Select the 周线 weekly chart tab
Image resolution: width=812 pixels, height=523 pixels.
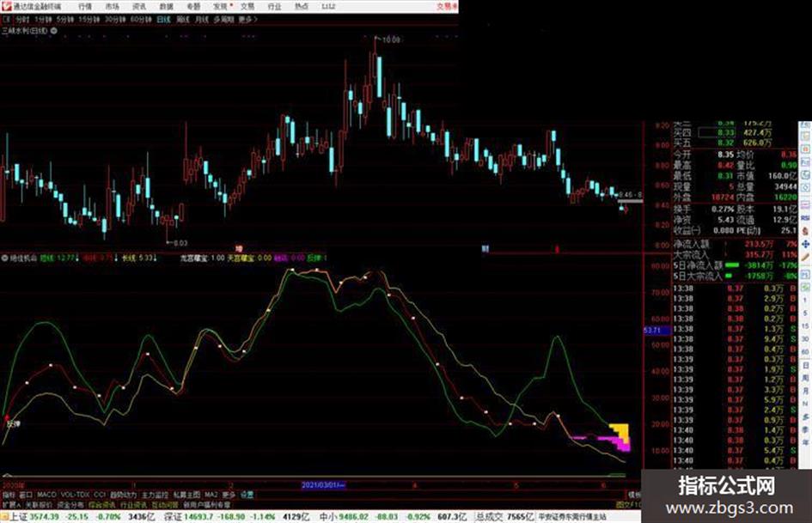click(182, 19)
